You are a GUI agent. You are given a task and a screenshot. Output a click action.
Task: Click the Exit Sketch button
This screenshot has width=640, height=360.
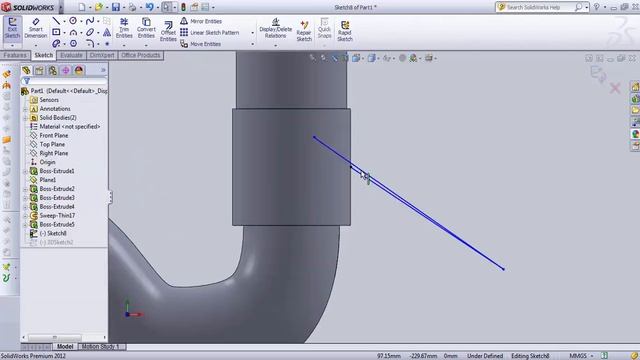pyautogui.click(x=12, y=28)
